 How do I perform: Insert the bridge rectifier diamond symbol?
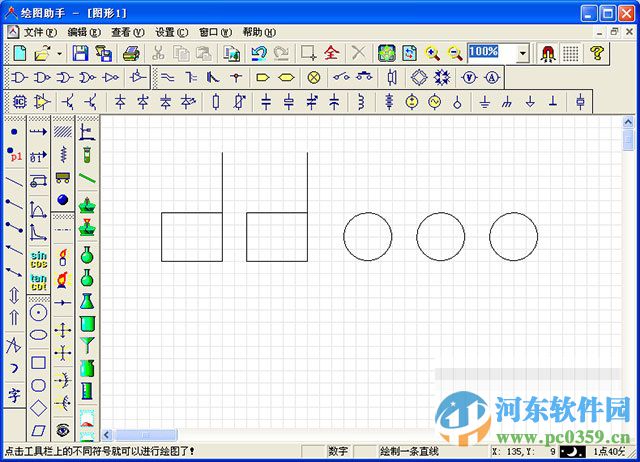click(x=419, y=77)
